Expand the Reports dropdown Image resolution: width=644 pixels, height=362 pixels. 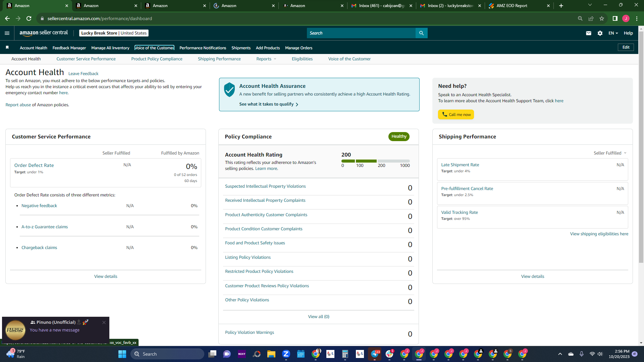tap(266, 59)
